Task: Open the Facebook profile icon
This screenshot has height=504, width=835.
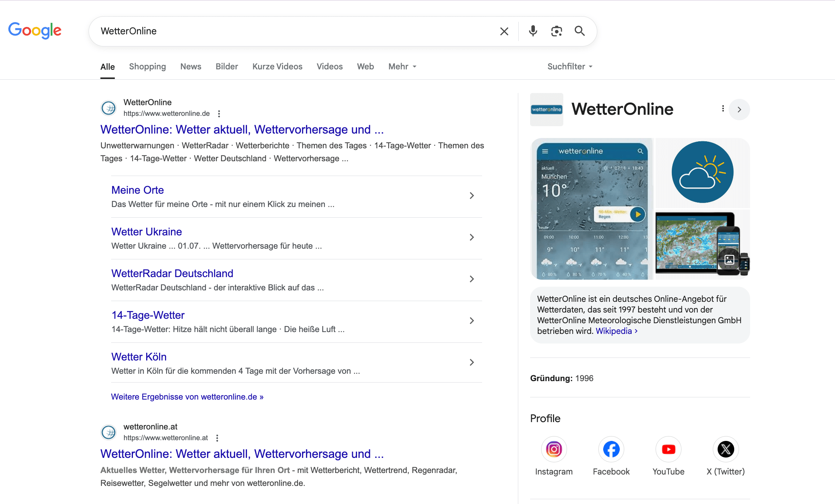Action: [611, 449]
